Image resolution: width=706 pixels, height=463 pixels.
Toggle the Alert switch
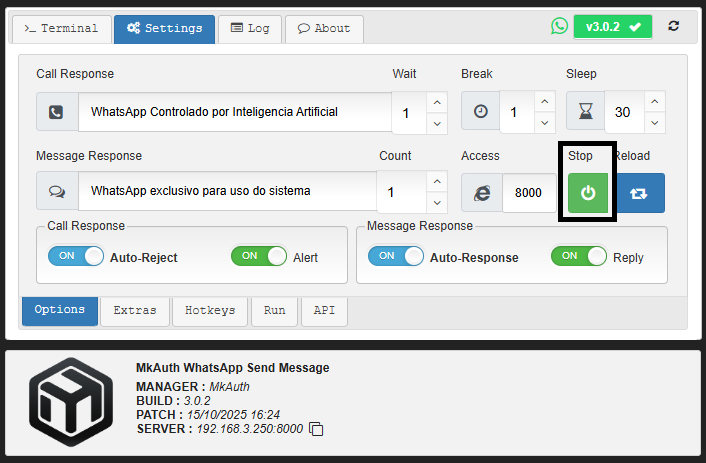tap(258, 256)
